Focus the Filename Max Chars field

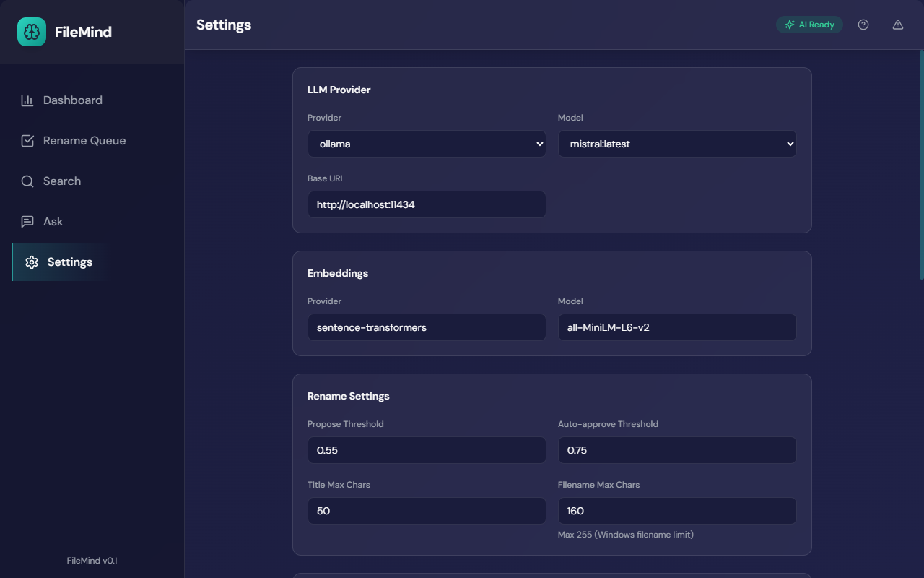(677, 511)
